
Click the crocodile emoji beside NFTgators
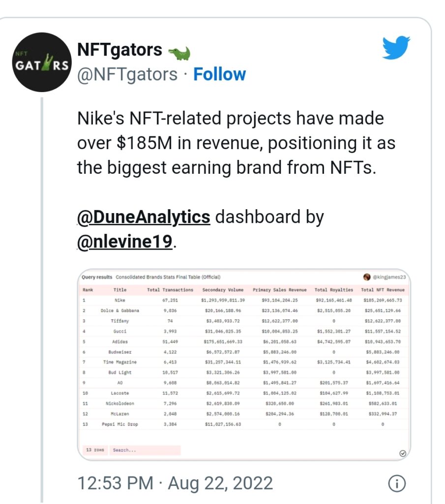[179, 53]
